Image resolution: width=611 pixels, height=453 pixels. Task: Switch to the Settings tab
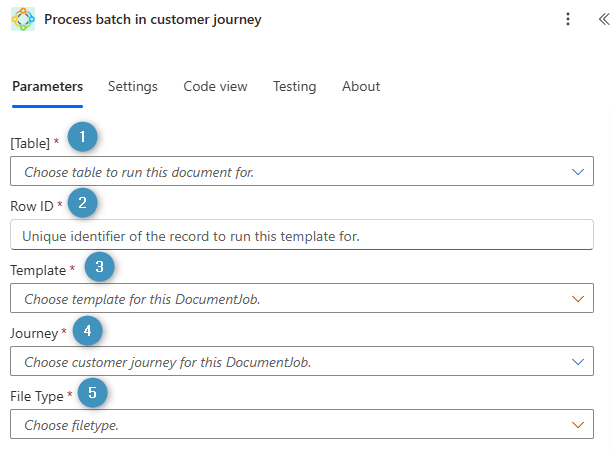point(133,87)
